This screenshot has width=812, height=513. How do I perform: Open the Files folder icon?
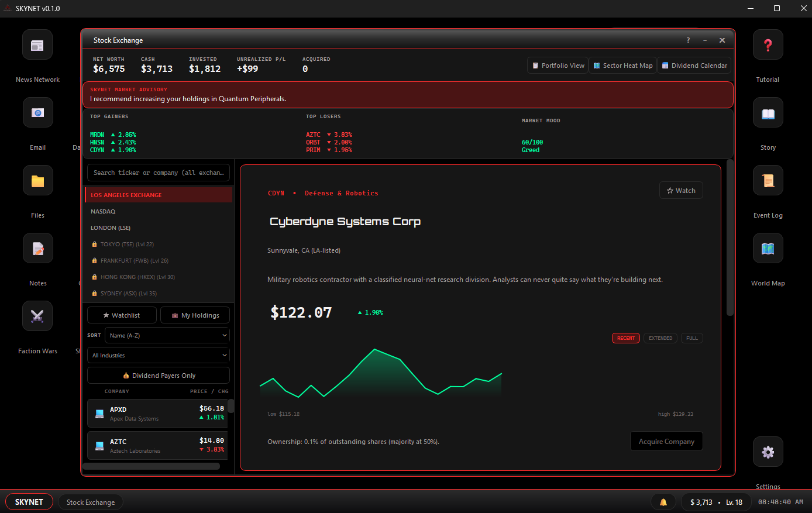click(37, 181)
